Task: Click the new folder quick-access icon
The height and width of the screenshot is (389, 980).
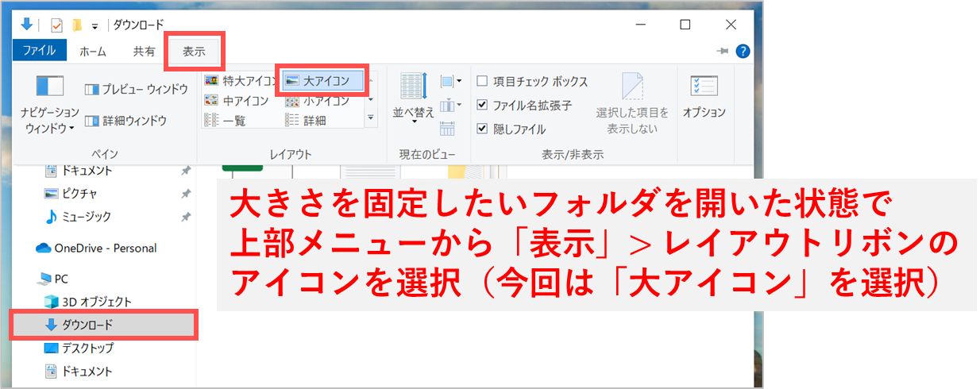Action: pos(77,25)
